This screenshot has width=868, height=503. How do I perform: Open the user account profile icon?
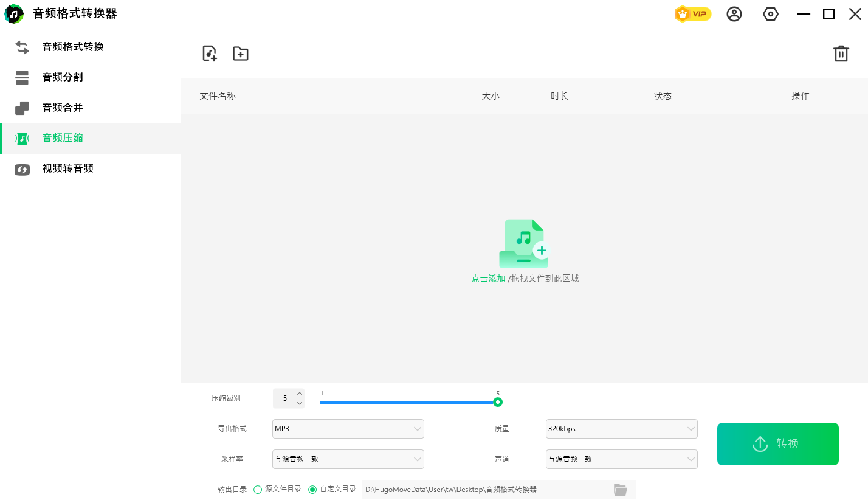(x=734, y=14)
